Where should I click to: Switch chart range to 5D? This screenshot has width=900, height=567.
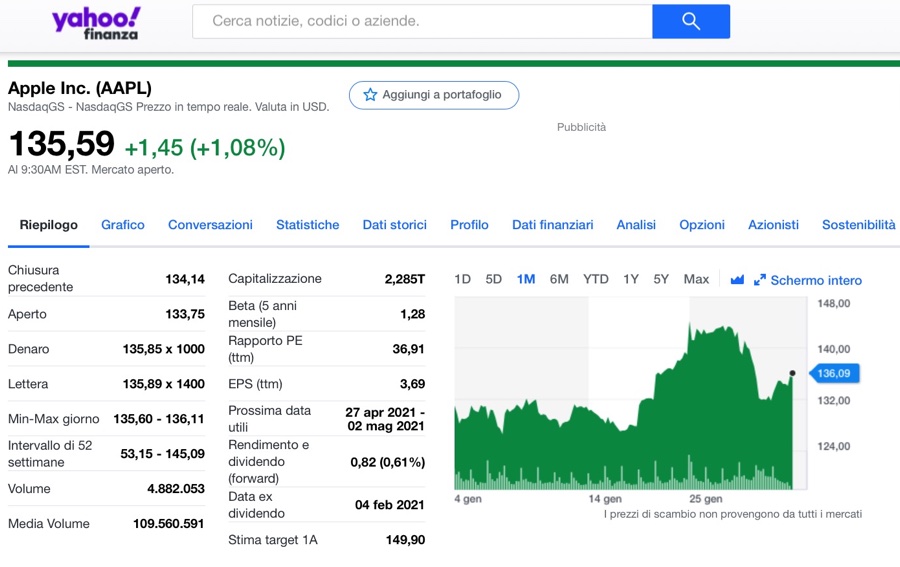coord(493,279)
